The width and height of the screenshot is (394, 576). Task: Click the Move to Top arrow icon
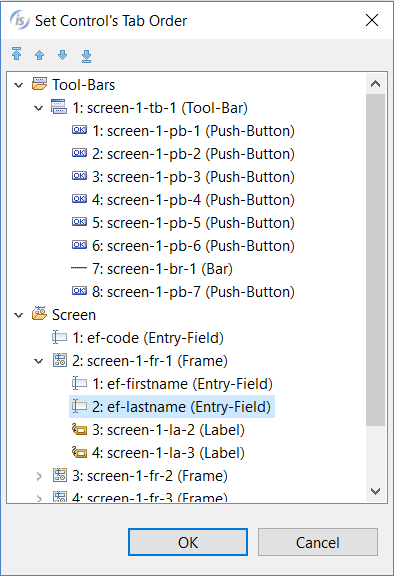pos(17,54)
